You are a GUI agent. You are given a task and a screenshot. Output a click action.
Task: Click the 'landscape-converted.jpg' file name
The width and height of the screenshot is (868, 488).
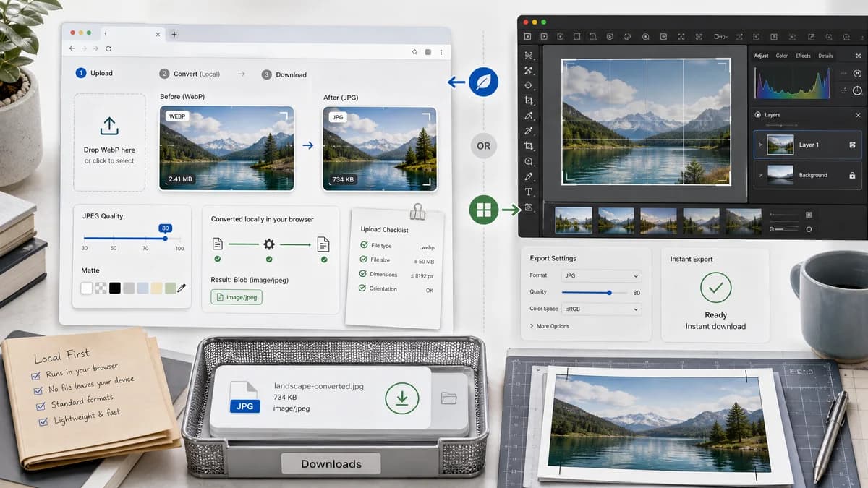319,386
